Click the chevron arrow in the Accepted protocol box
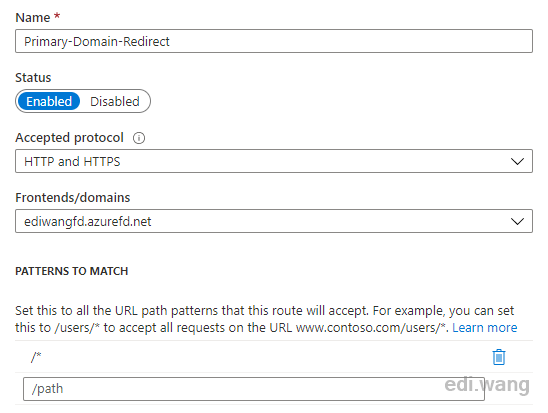Screen dimensions: 548x413 517,161
